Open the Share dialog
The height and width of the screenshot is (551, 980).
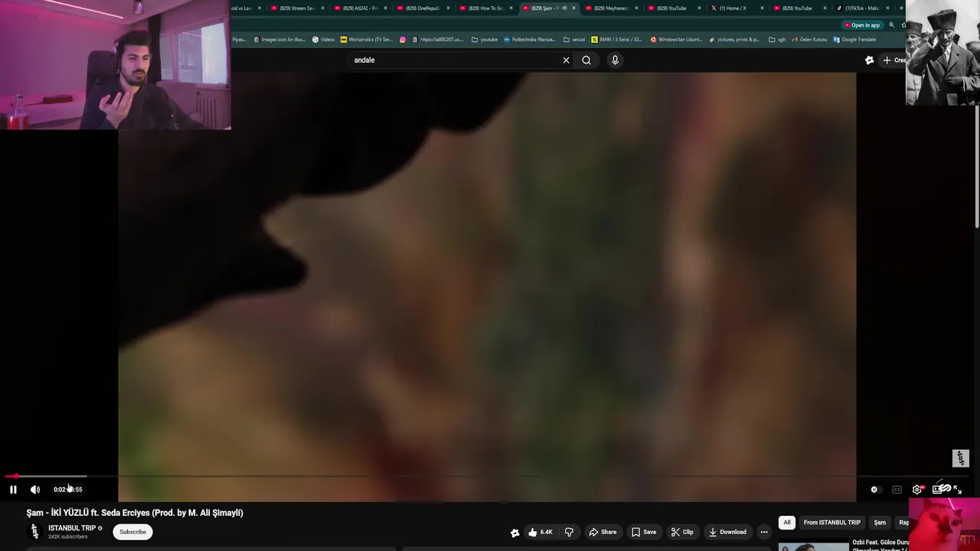tap(603, 532)
